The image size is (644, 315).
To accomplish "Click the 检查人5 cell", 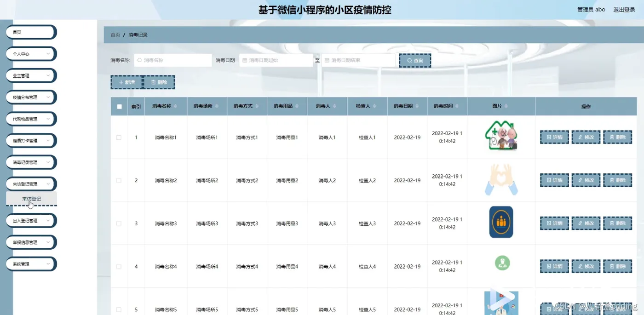I will coord(367,309).
